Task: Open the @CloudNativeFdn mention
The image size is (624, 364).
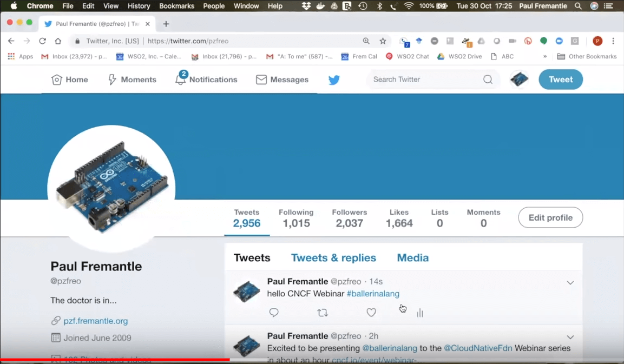Action: [478, 348]
